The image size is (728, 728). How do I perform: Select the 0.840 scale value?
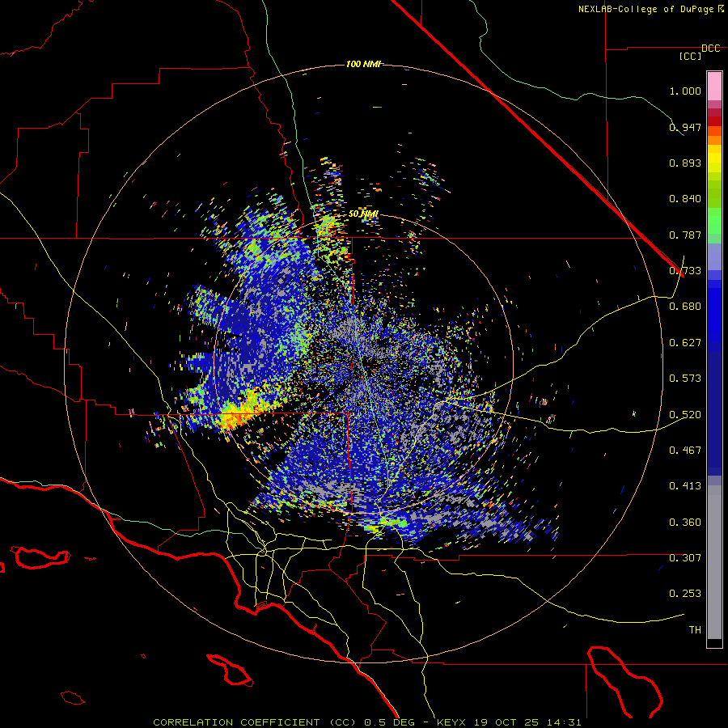685,199
